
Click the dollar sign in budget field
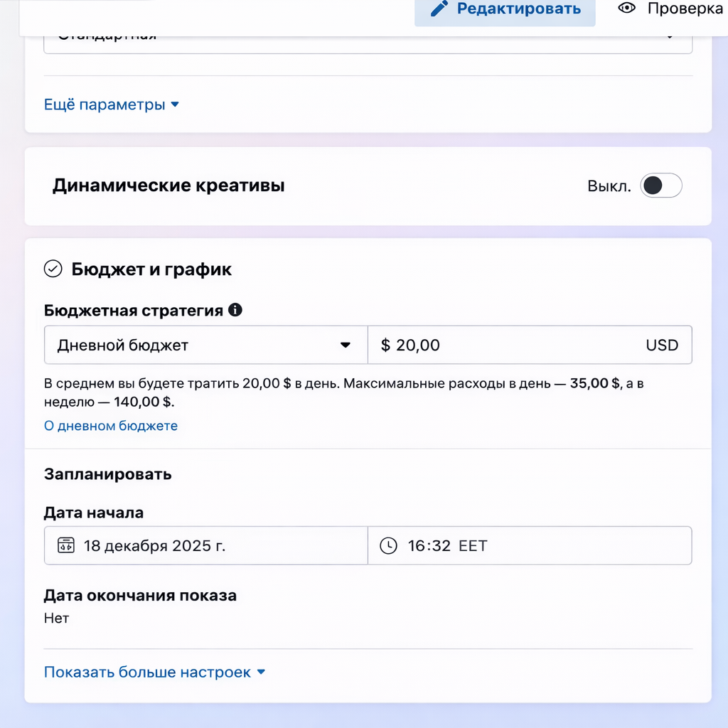click(385, 345)
